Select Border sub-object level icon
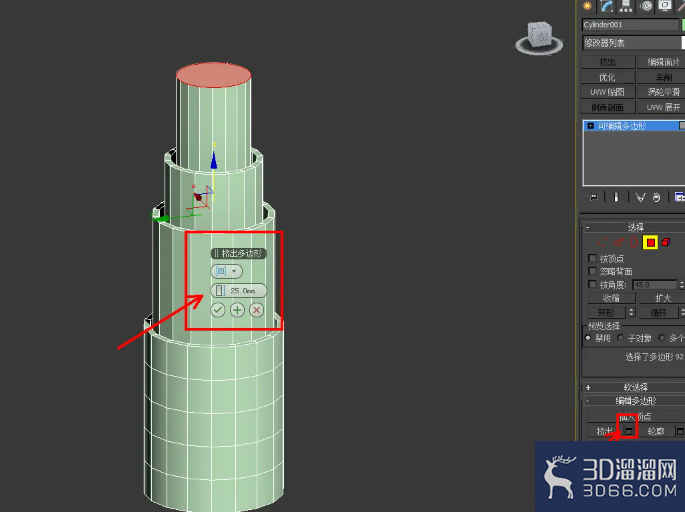This screenshot has height=512, width=685. (x=633, y=242)
